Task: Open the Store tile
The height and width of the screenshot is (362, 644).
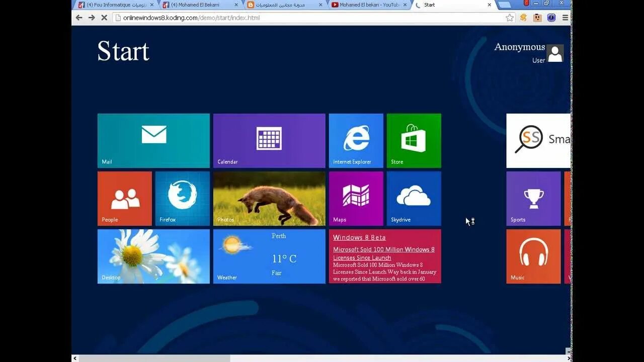Action: 414,141
